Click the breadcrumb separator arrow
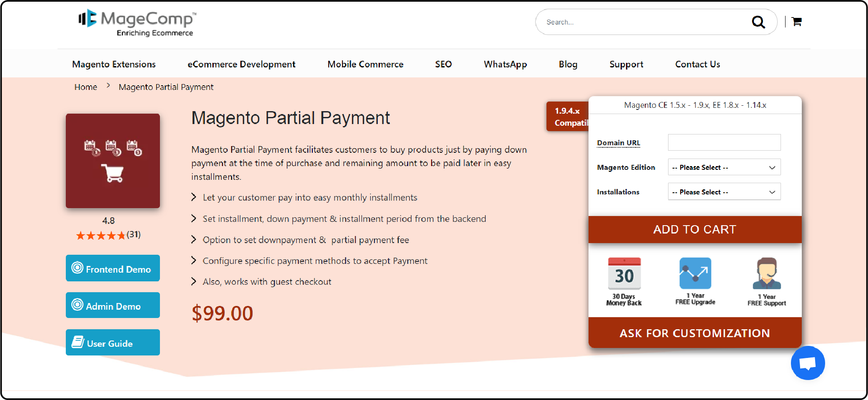 108,86
